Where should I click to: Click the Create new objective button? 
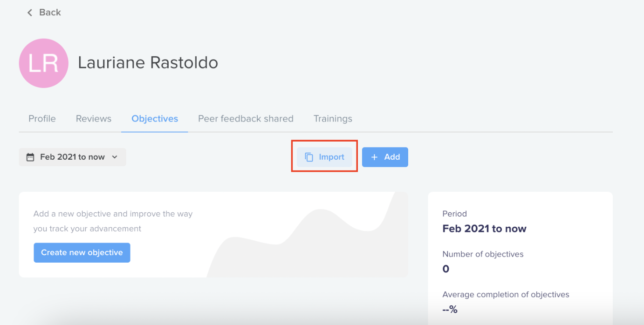point(82,252)
